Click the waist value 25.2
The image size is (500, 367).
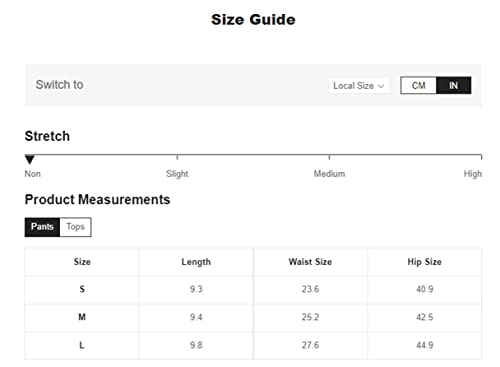310,317
